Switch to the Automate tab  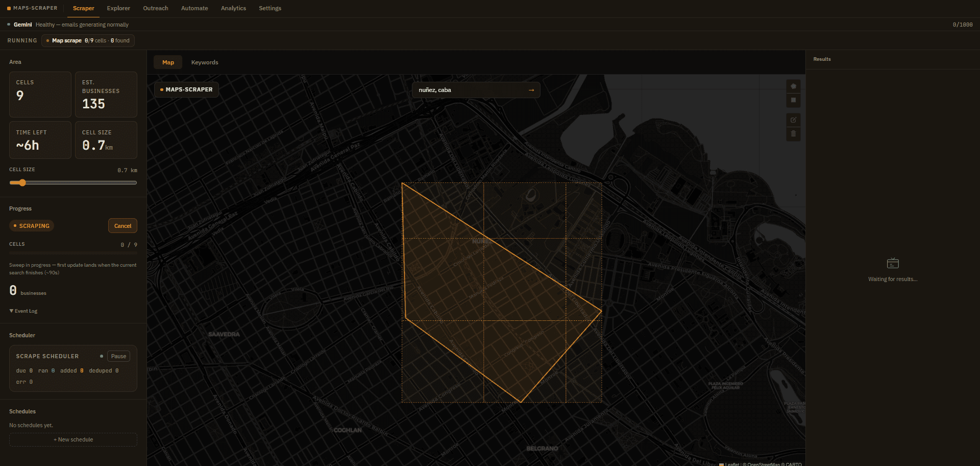pos(194,8)
